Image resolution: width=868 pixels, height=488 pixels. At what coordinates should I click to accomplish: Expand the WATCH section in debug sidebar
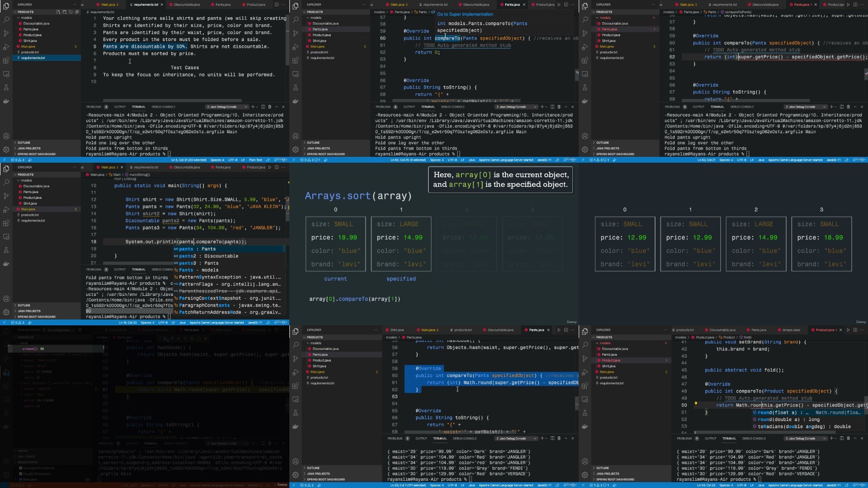tap(23, 451)
